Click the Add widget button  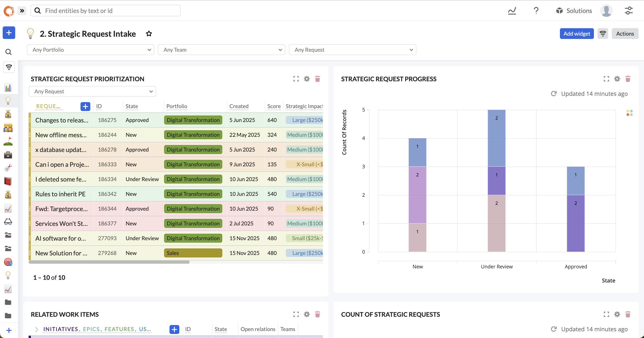pyautogui.click(x=576, y=34)
